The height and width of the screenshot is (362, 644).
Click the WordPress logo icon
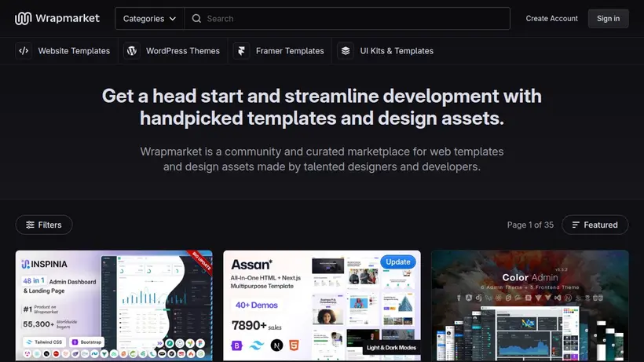pyautogui.click(x=132, y=51)
